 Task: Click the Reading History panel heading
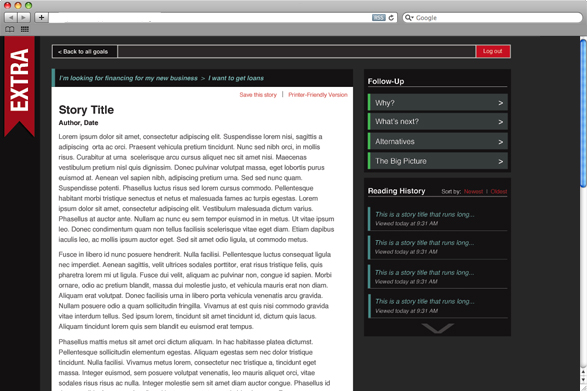click(x=396, y=191)
